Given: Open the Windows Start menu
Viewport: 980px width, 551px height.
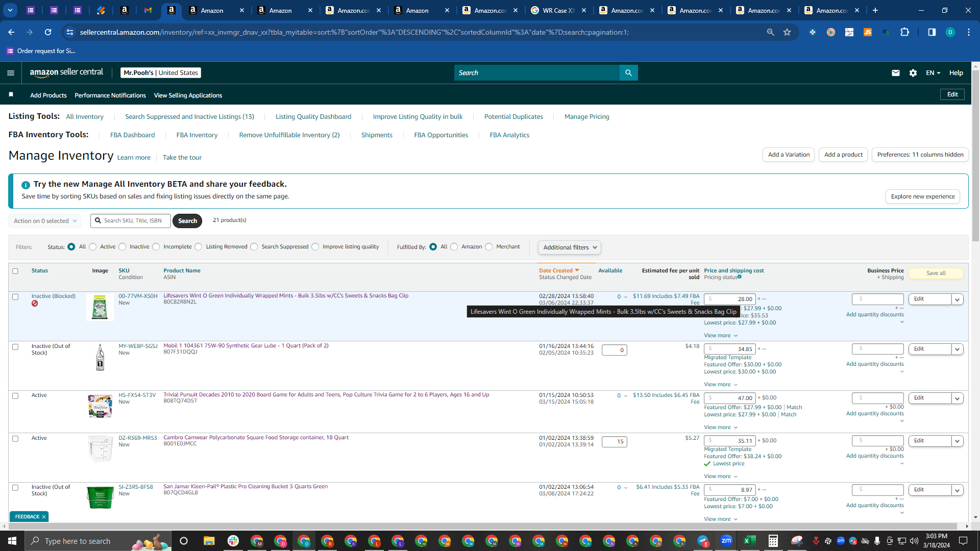Looking at the screenshot, I should (12, 541).
